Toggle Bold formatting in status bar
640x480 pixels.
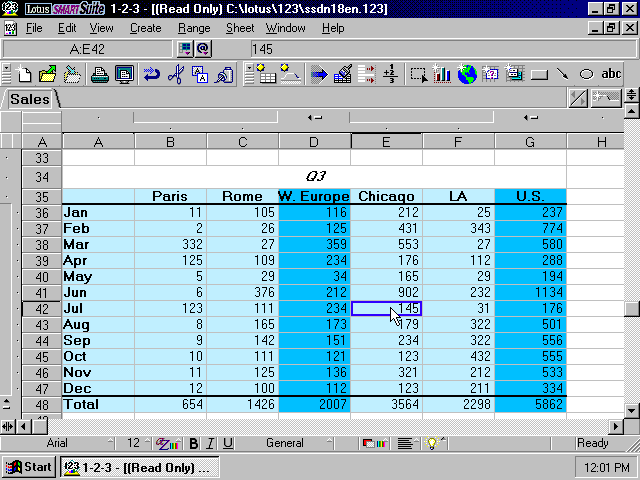tap(193, 443)
